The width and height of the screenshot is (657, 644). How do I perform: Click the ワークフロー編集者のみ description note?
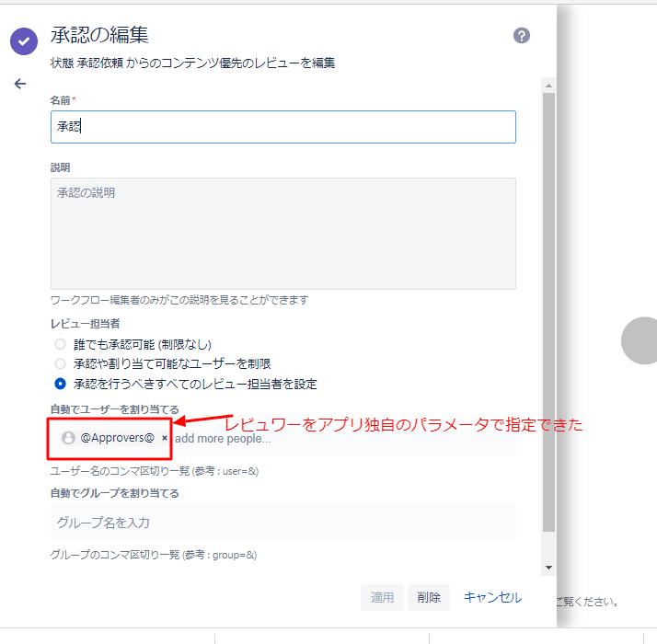click(x=179, y=300)
